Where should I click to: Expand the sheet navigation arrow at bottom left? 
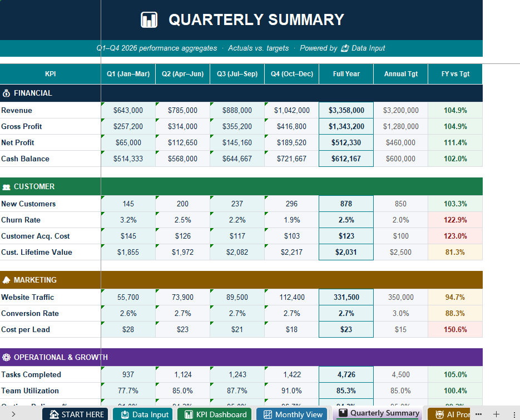(13, 414)
